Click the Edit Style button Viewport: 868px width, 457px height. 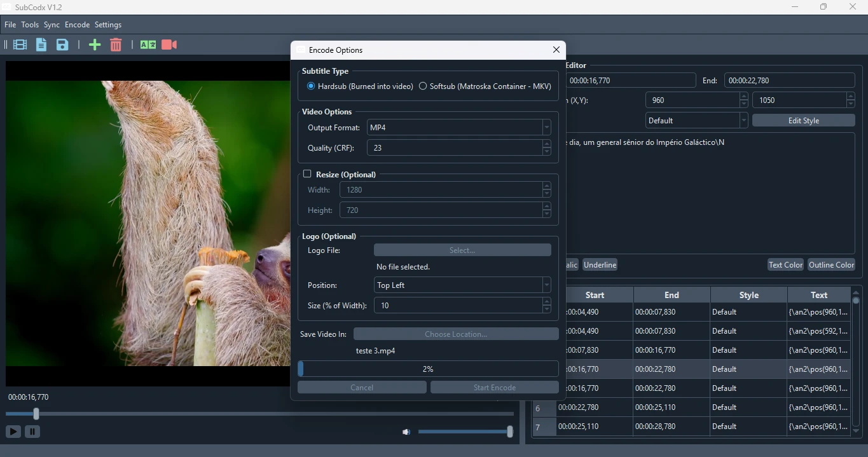[x=803, y=121]
